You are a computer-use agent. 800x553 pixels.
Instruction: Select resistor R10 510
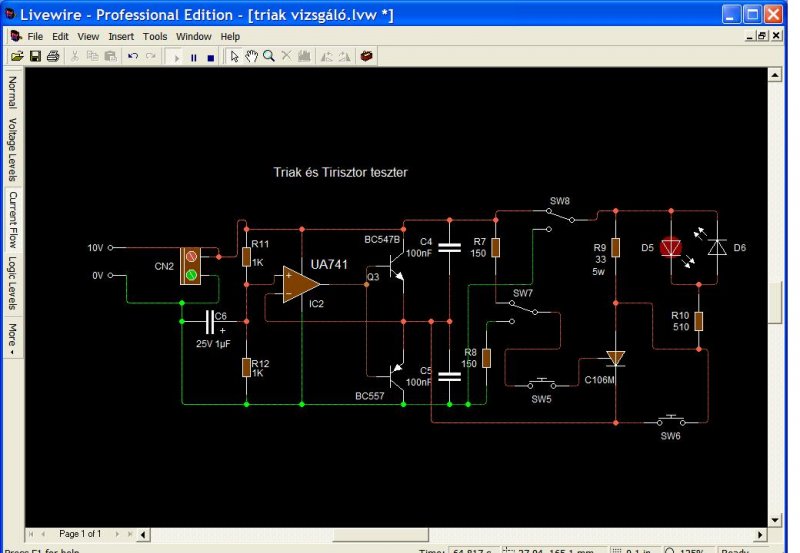(x=698, y=321)
